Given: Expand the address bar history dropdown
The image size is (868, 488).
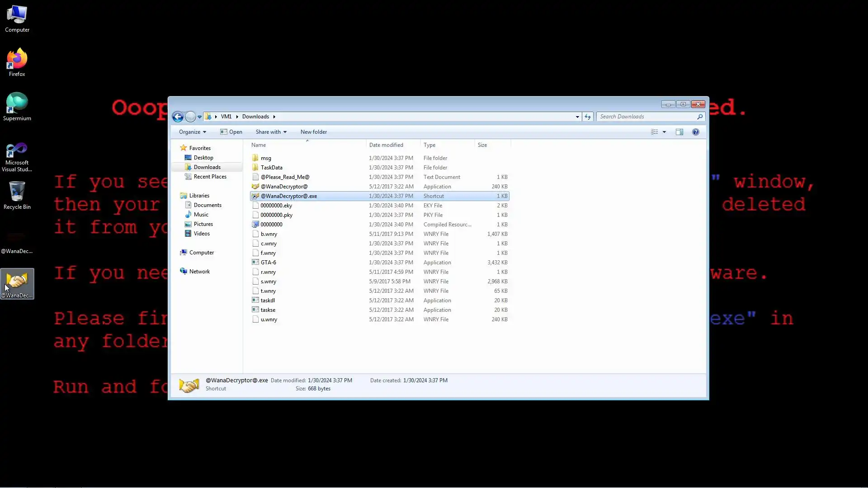Looking at the screenshot, I should [577, 117].
